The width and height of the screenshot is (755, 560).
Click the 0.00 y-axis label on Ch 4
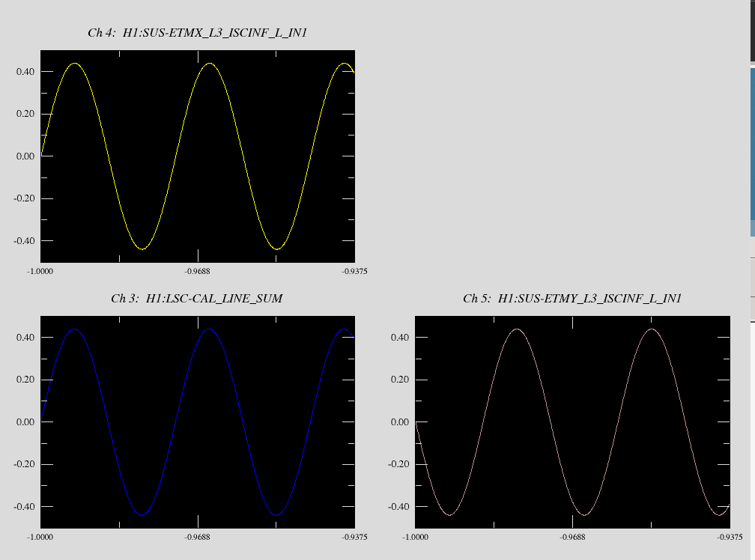25,156
